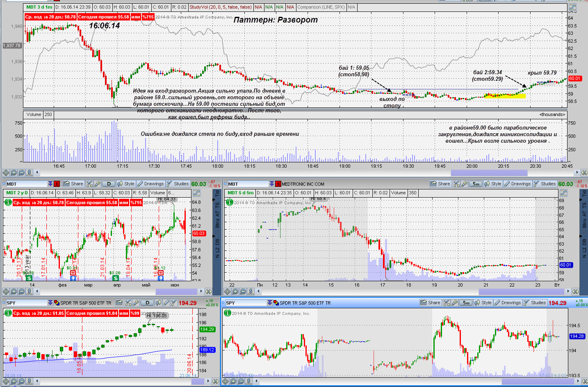Viewport: 588px width, 387px height.
Task: Click pan crosshair tool under top MDT chart
Action: pyautogui.click(x=6, y=173)
